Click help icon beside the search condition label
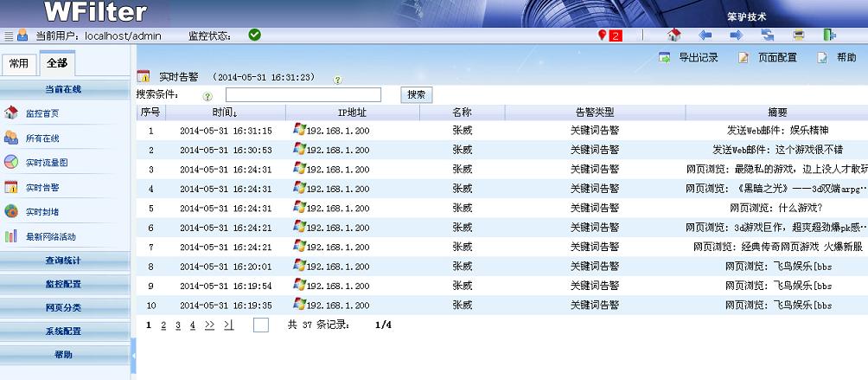The image size is (868, 380). click(207, 96)
